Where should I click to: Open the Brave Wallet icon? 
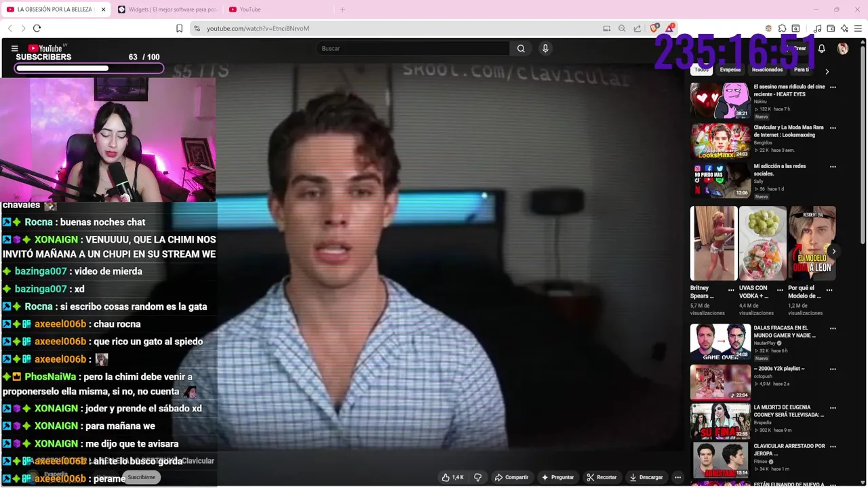[831, 28]
